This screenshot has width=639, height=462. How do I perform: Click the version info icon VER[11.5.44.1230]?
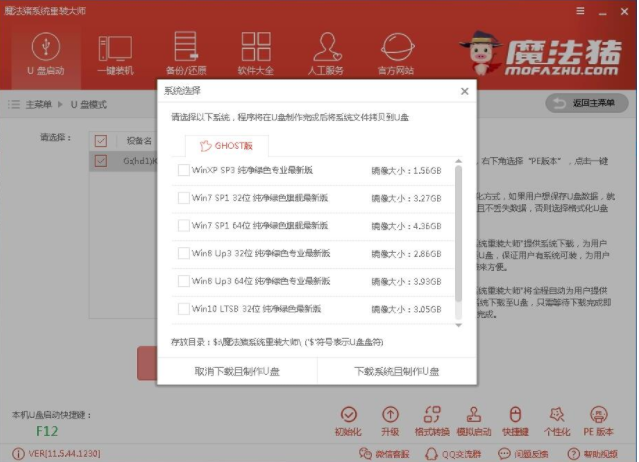click(18, 453)
